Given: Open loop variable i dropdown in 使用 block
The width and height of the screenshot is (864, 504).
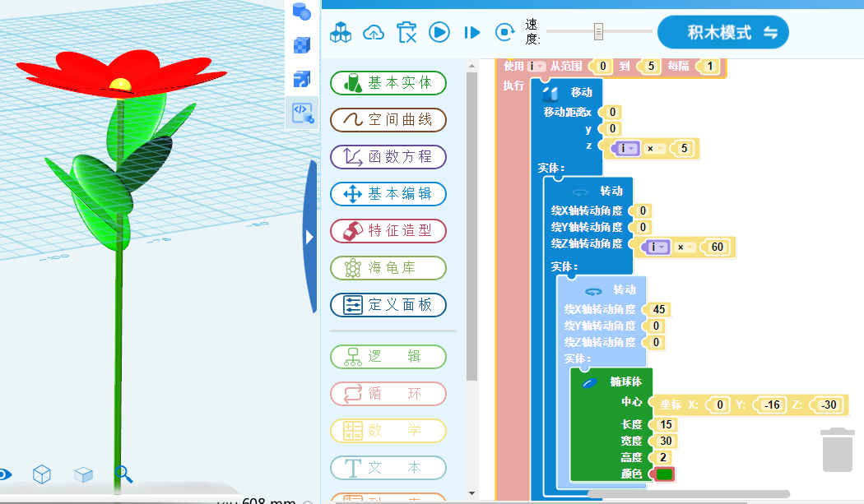Looking at the screenshot, I should [x=537, y=66].
